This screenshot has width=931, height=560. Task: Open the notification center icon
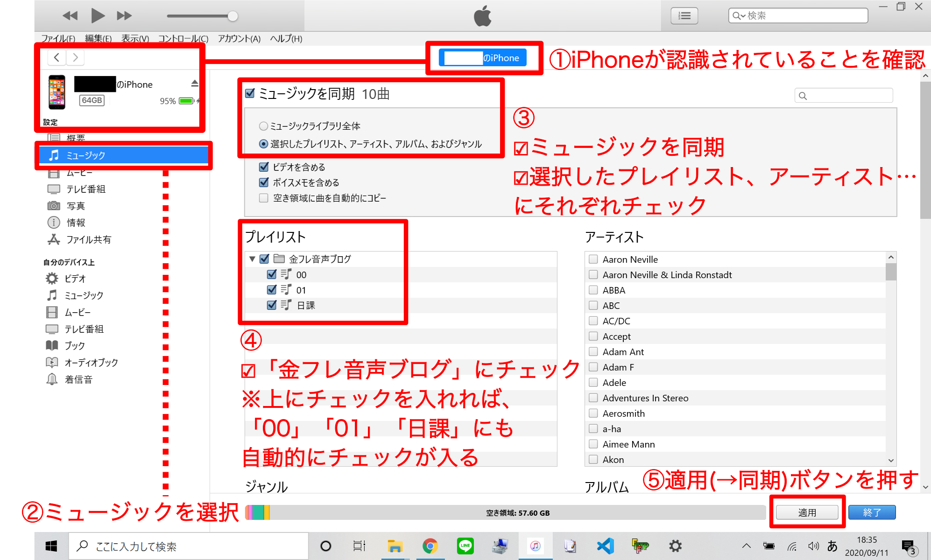(x=909, y=546)
